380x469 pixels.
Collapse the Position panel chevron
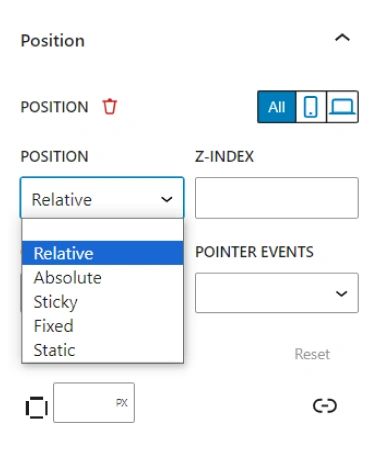(342, 38)
